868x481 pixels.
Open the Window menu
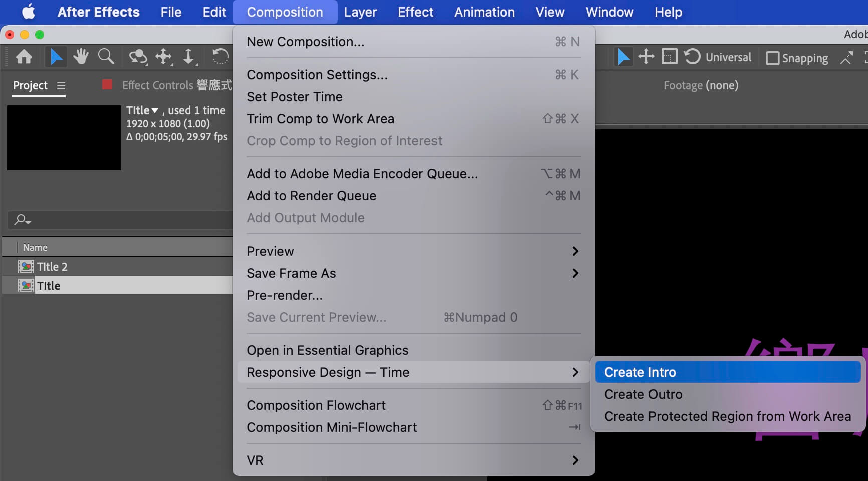point(609,12)
